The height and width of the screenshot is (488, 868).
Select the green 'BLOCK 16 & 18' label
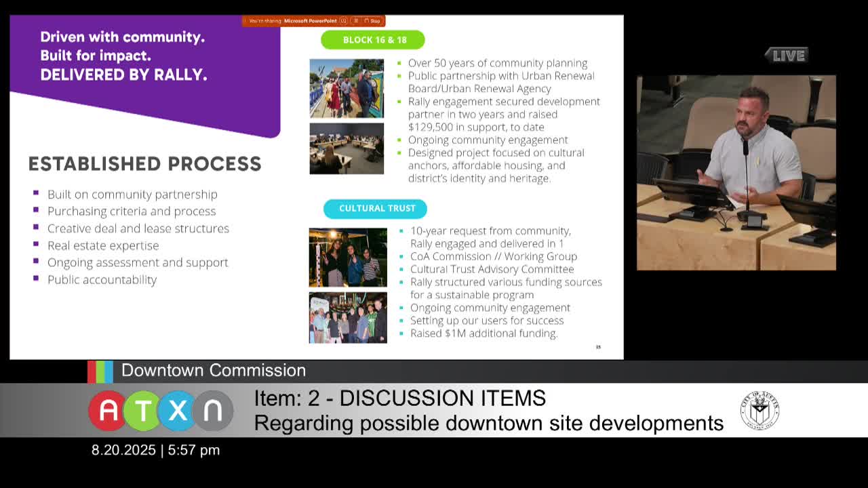[x=373, y=40]
